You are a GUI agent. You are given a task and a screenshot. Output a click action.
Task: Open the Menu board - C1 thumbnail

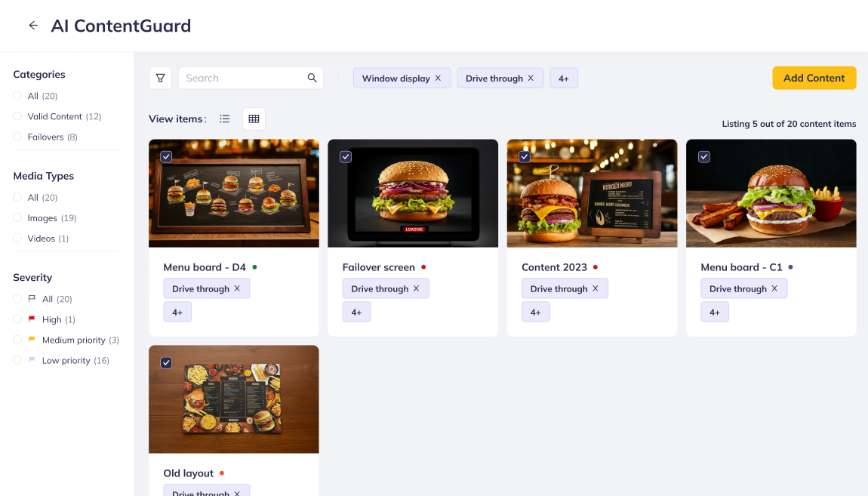pos(771,193)
